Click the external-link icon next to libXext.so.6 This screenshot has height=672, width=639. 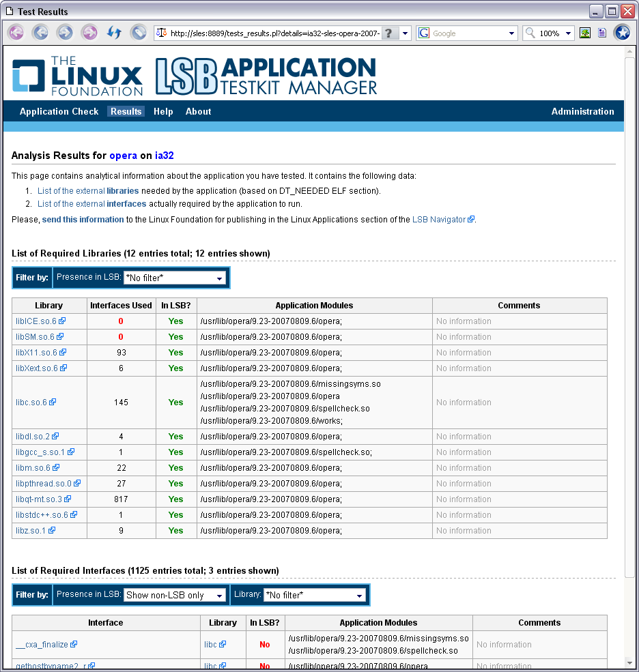point(63,368)
